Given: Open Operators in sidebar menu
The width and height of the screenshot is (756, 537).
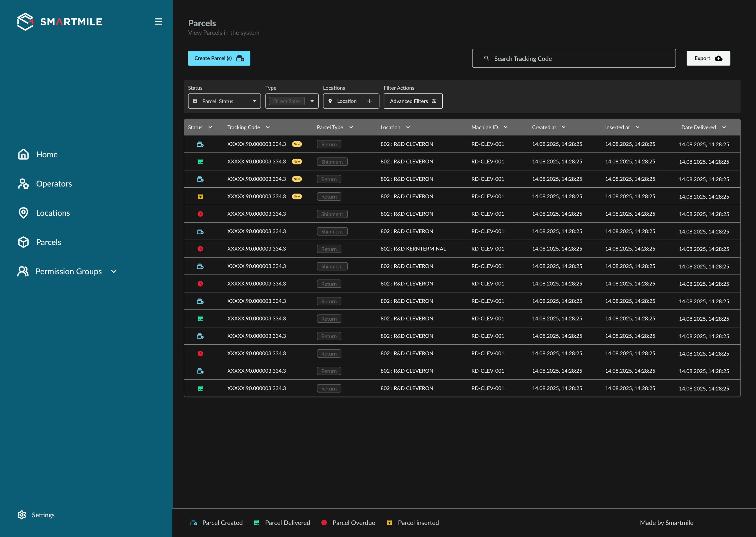Looking at the screenshot, I should (54, 184).
